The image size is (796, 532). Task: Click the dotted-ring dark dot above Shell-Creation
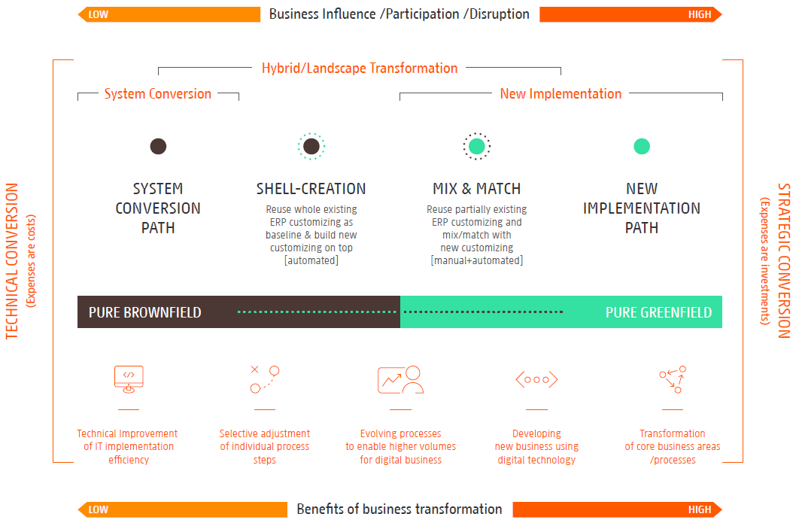tap(311, 146)
